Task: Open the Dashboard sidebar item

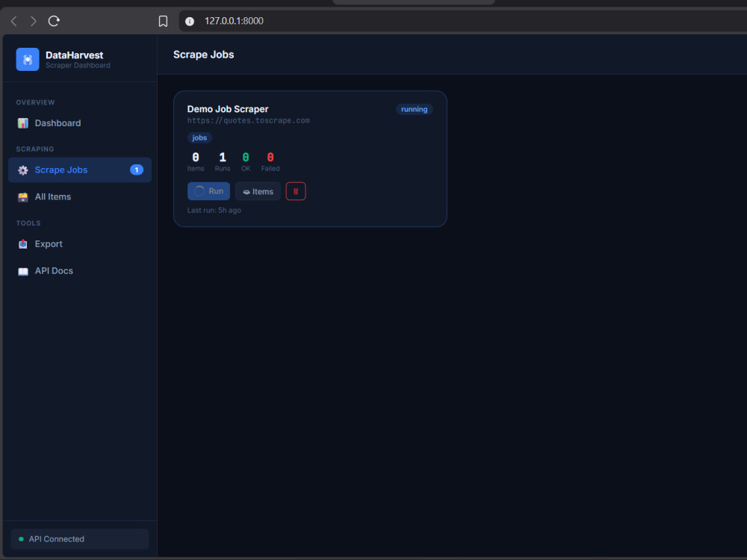Action: pos(80,123)
